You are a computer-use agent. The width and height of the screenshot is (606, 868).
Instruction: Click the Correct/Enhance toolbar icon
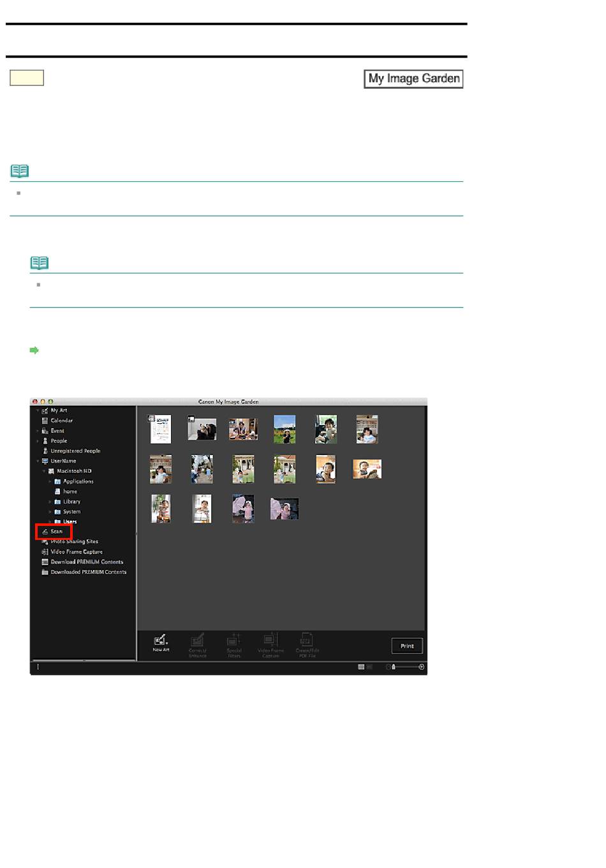pyautogui.click(x=198, y=640)
